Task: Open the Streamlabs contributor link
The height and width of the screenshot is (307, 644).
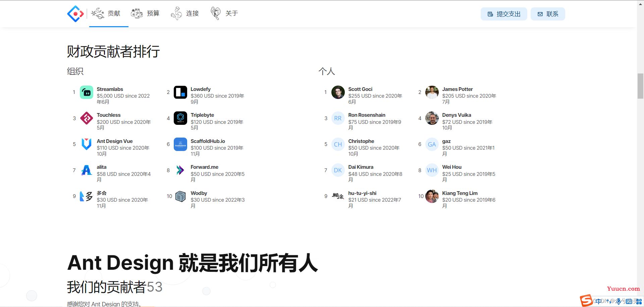Action: click(x=110, y=89)
